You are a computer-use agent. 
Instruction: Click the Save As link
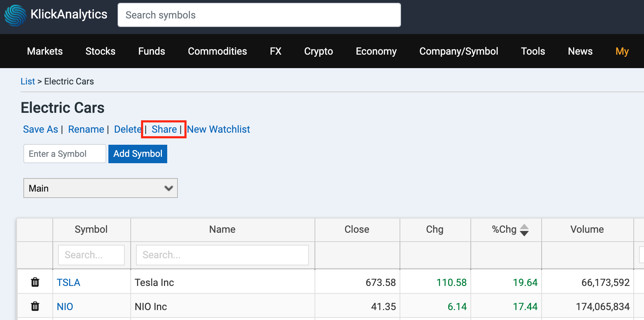pos(40,129)
